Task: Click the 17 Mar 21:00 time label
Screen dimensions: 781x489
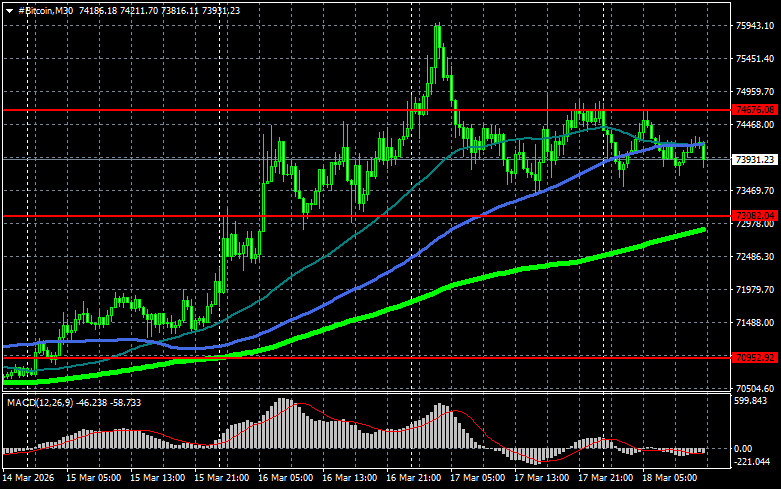Action: 605,478
